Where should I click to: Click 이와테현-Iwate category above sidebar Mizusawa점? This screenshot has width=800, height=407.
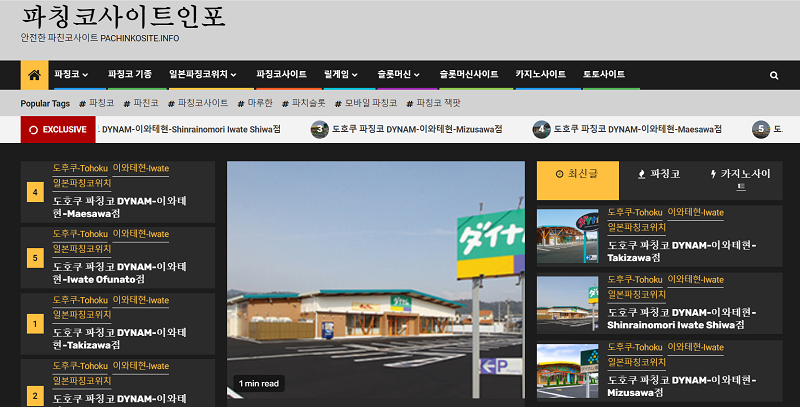click(695, 347)
